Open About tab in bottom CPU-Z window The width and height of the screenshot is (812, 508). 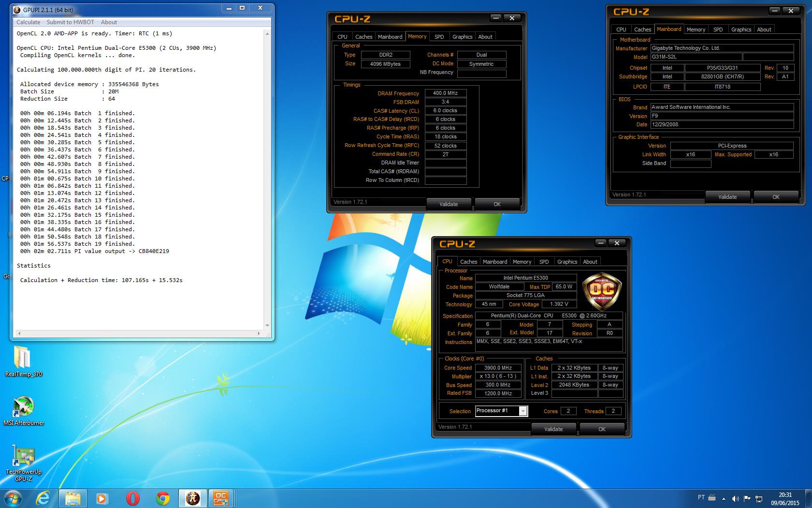click(590, 262)
